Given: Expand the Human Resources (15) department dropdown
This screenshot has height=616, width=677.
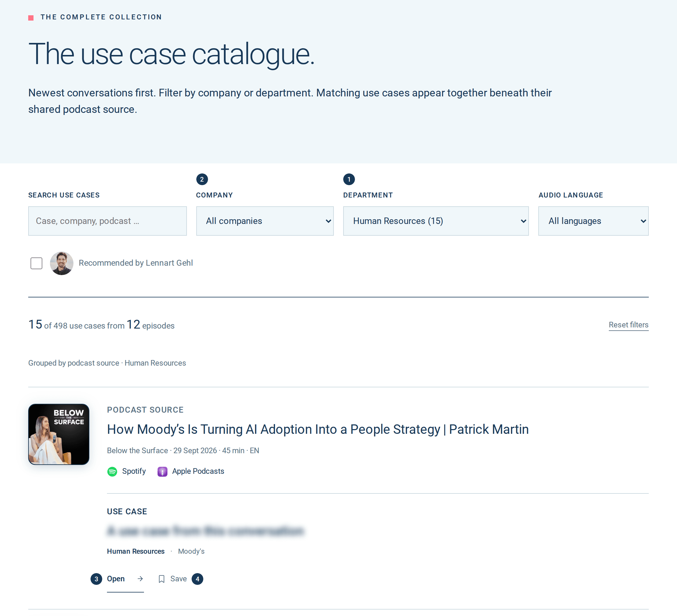Looking at the screenshot, I should click(436, 221).
